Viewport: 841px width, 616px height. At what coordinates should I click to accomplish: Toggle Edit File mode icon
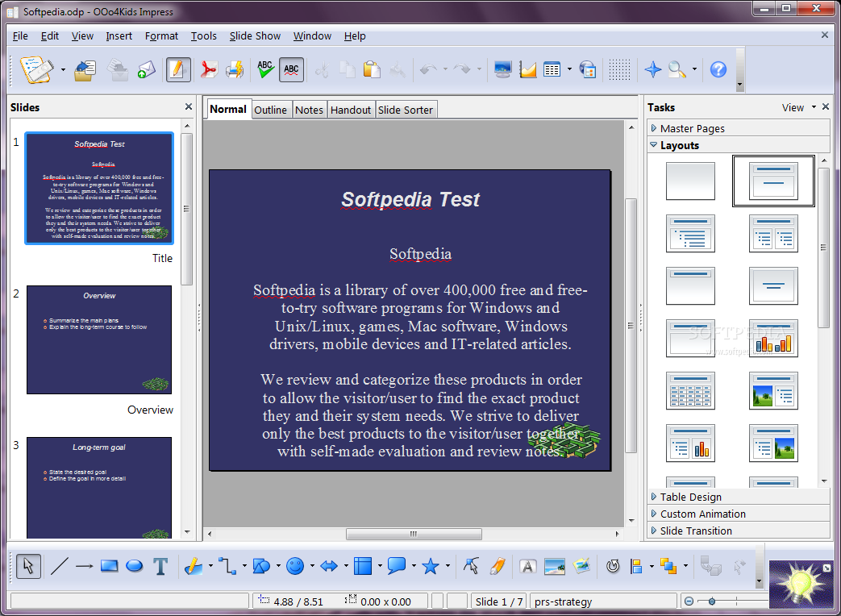(x=178, y=69)
